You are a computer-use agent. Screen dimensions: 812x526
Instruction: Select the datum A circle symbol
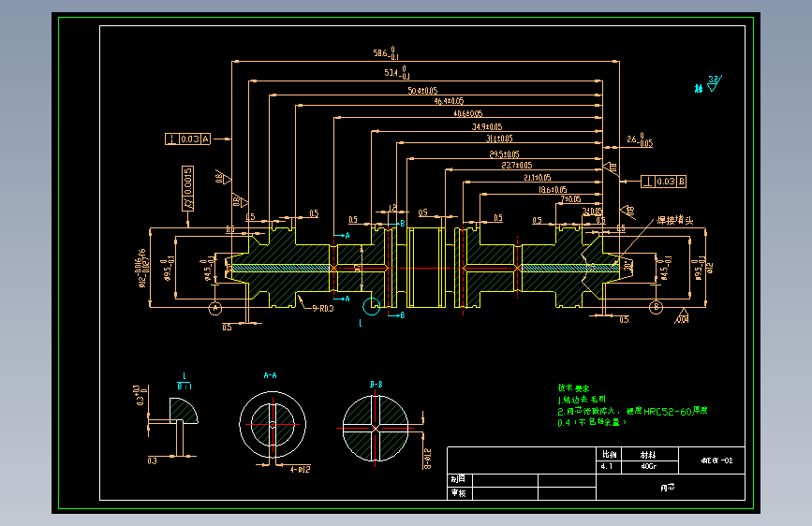point(215,309)
